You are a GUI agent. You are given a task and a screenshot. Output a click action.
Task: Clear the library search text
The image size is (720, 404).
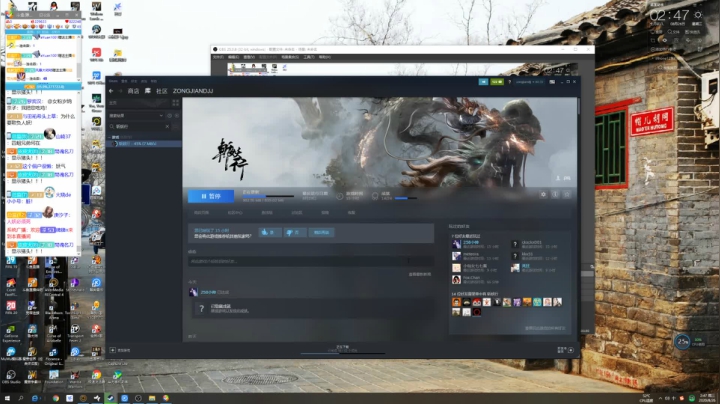click(x=167, y=126)
